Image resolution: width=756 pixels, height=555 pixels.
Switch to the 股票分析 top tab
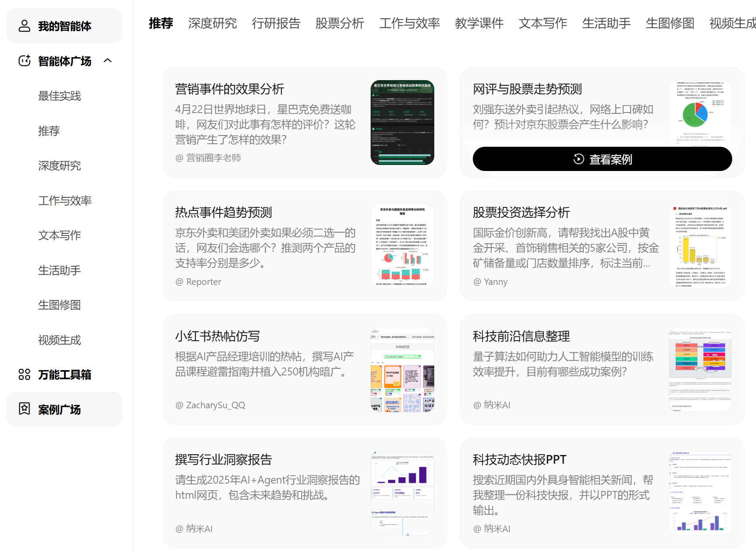(x=340, y=23)
